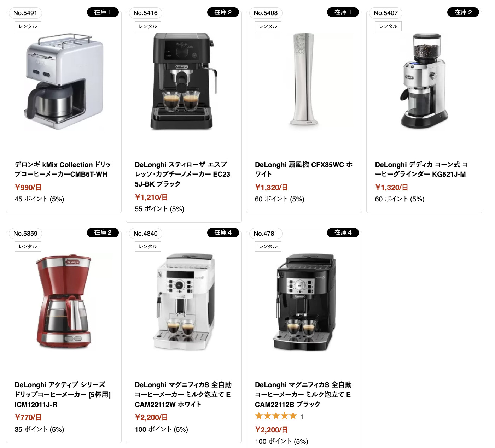Screen dimensions: 495x448
Task: Open DeLonghi アクティブ シリーズ ICM12011J-R title link
Action: coord(63,395)
